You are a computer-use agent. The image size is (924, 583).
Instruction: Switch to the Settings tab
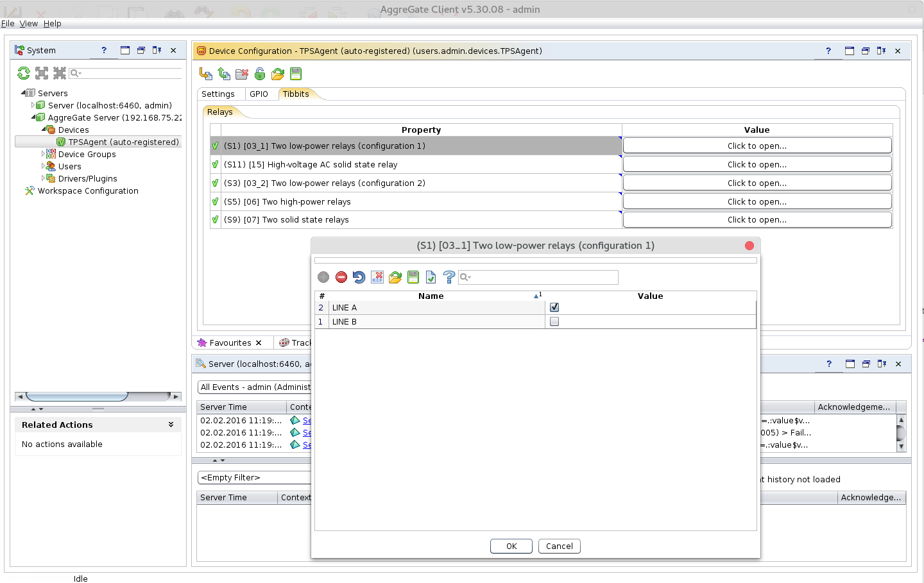tap(218, 94)
